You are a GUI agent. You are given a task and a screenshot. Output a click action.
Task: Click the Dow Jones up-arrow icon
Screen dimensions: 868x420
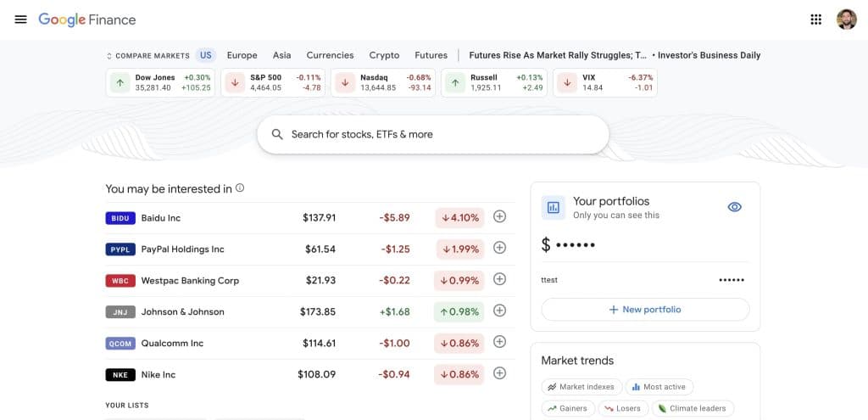point(120,82)
